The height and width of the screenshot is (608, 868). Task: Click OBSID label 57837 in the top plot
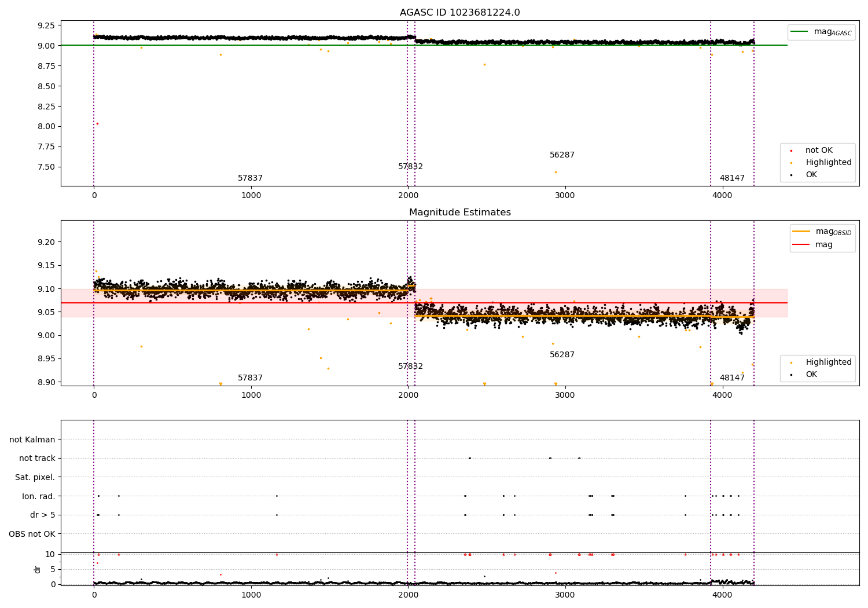[x=250, y=178]
